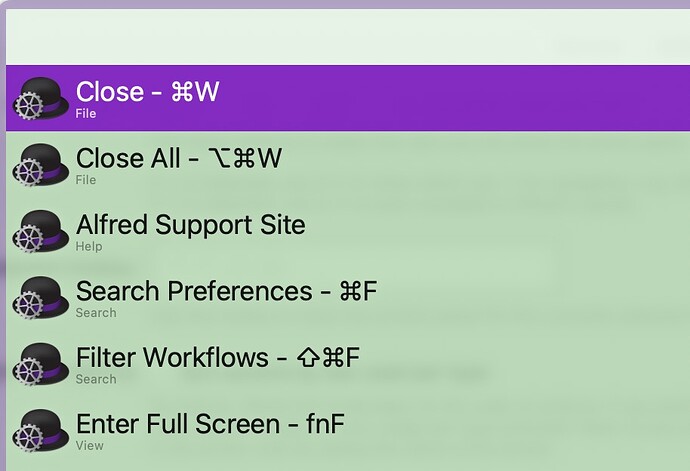Select the highlighted Close – ⌘W result
The width and height of the screenshot is (690, 471).
tap(348, 98)
